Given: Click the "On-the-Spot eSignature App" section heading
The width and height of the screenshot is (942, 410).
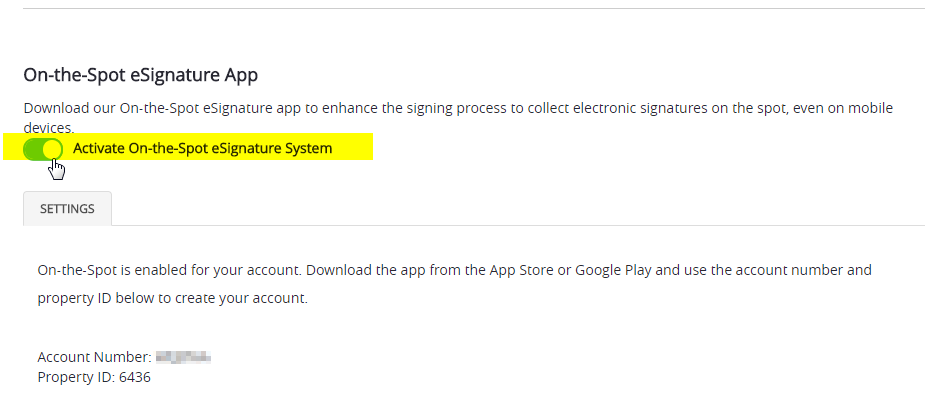Looking at the screenshot, I should 141,75.
